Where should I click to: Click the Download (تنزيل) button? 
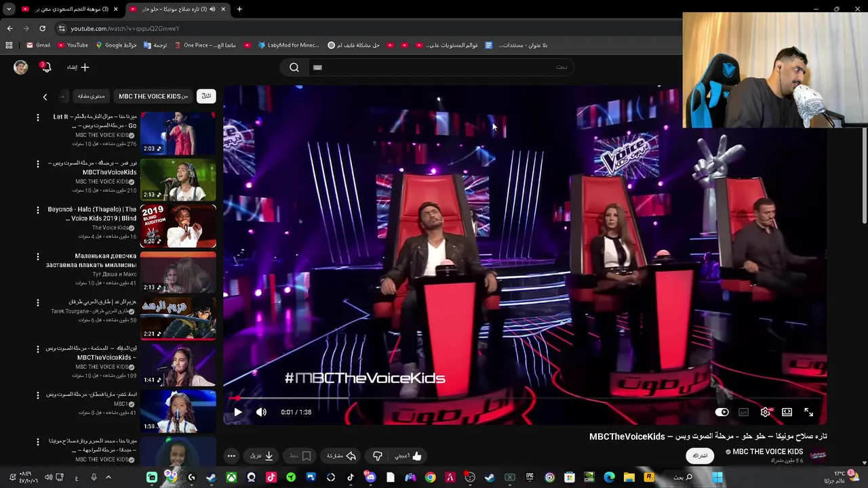pos(261,456)
